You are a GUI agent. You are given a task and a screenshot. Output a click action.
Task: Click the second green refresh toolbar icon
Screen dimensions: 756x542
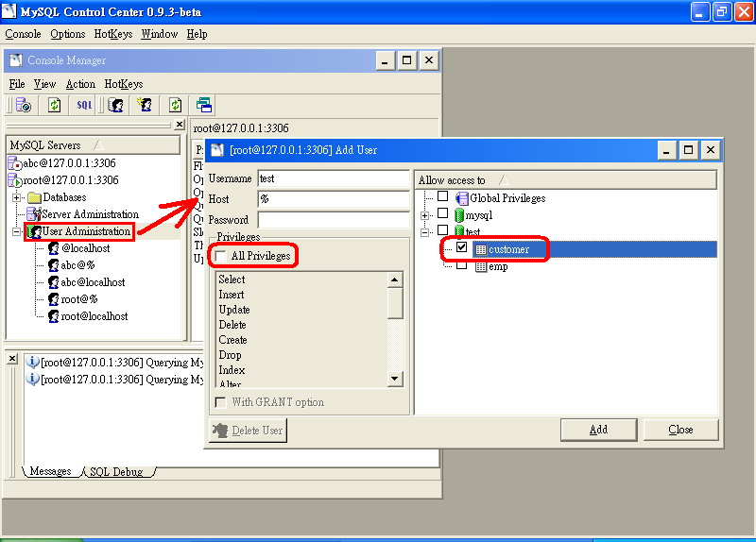[175, 105]
